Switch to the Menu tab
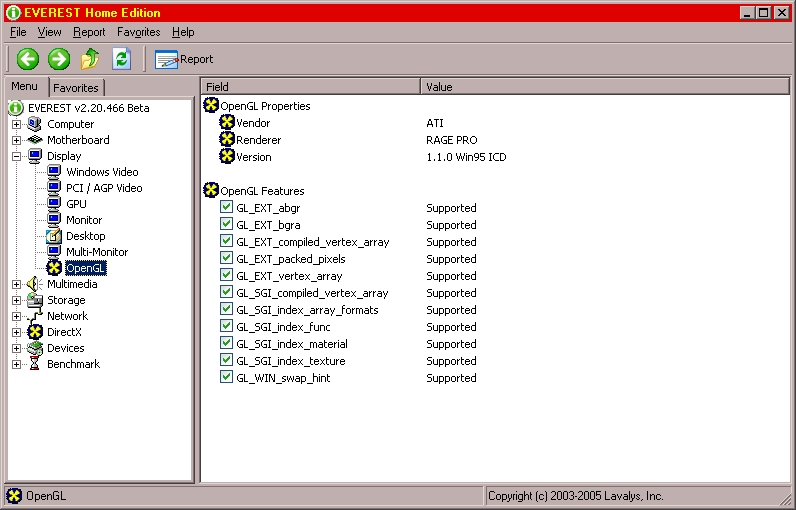The width and height of the screenshot is (796, 510). click(25, 86)
